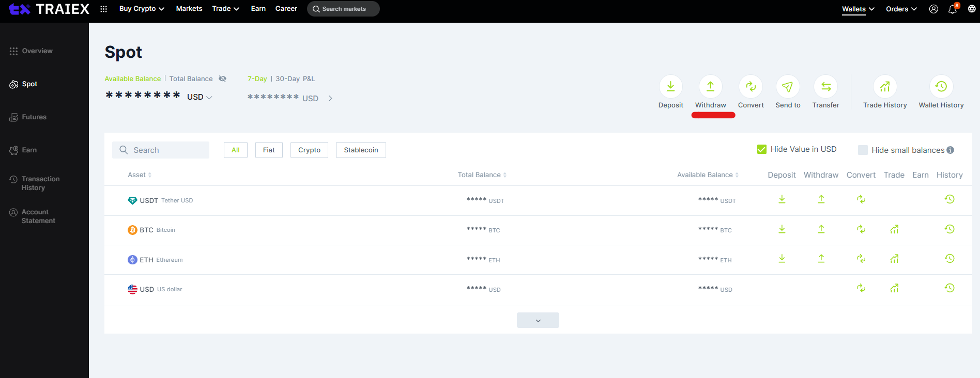Image resolution: width=980 pixels, height=378 pixels.
Task: Filter assets by Stablecoin
Action: pos(361,150)
